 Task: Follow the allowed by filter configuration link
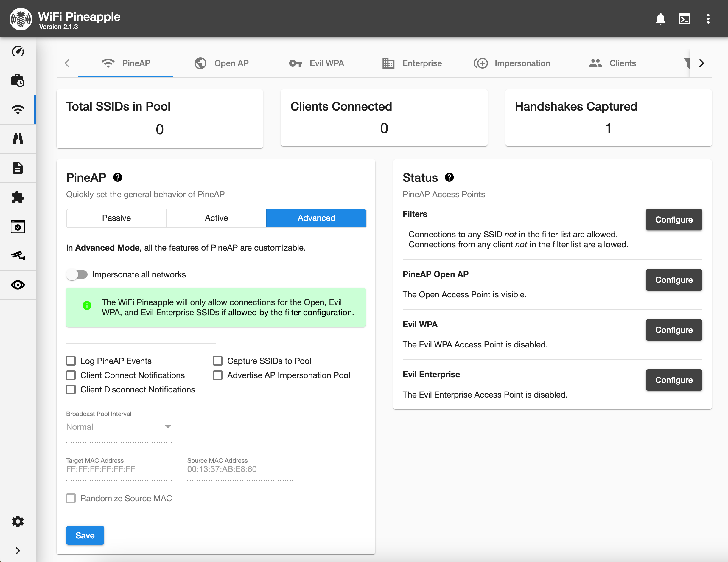[x=290, y=313]
